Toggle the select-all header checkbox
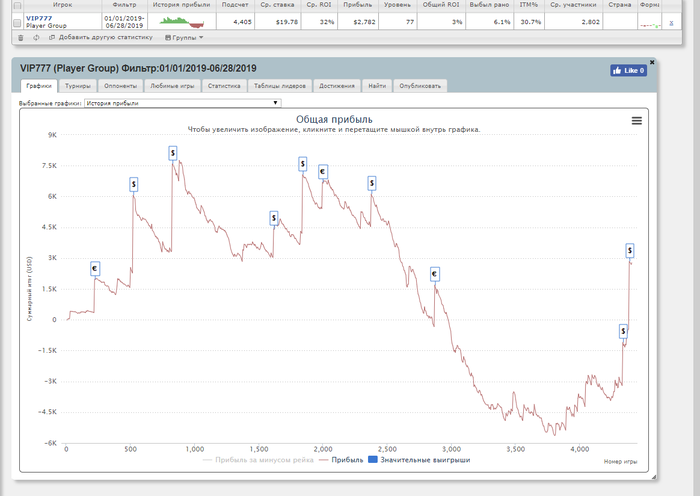Screen dimensions: 700x496 (17, 6)
